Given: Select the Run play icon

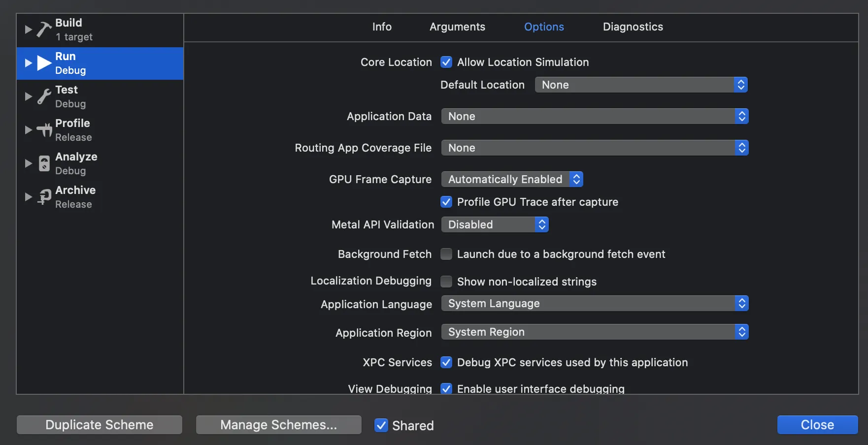Looking at the screenshot, I should (x=44, y=63).
